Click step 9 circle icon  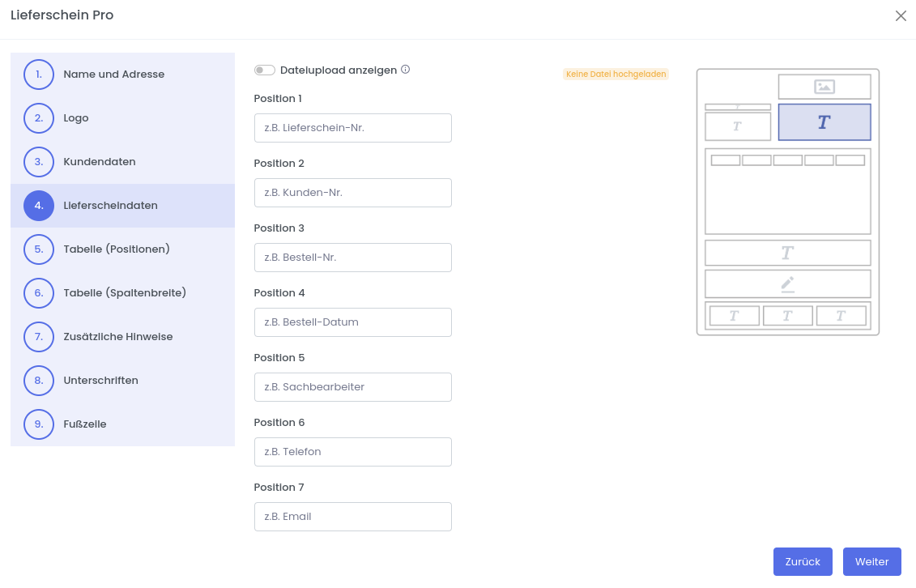(x=39, y=424)
